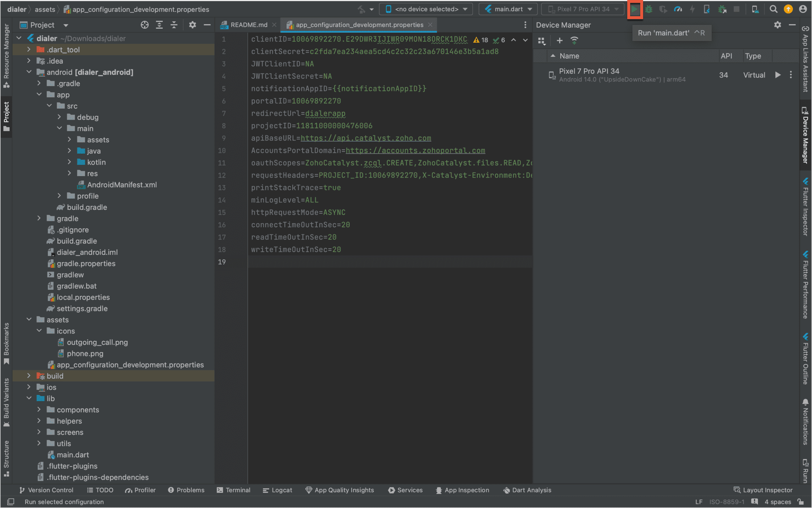Open the api.catalyst.zoho.com URL
Screen dimensions: 812x508
coord(366,138)
